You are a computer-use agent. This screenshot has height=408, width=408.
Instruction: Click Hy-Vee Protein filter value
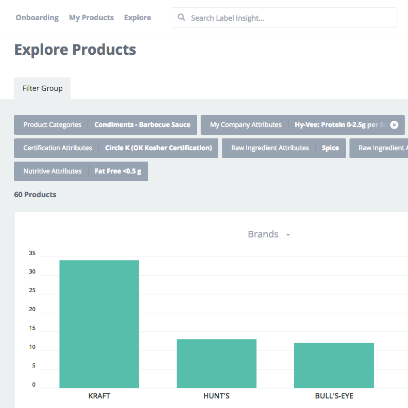coord(340,125)
